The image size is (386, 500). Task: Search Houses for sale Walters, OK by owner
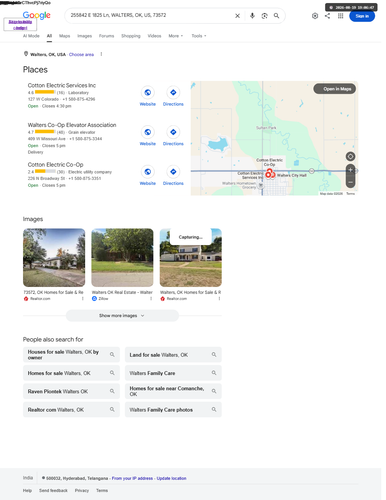click(71, 355)
